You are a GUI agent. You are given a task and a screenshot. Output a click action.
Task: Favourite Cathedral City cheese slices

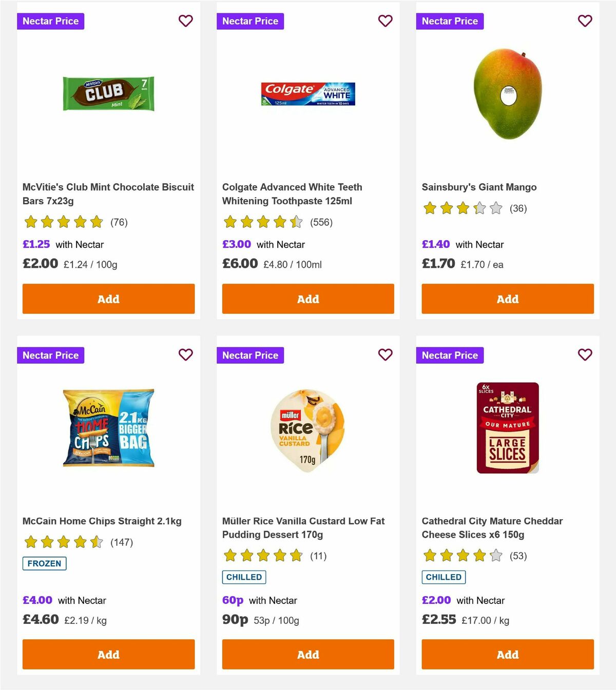pyautogui.click(x=585, y=354)
